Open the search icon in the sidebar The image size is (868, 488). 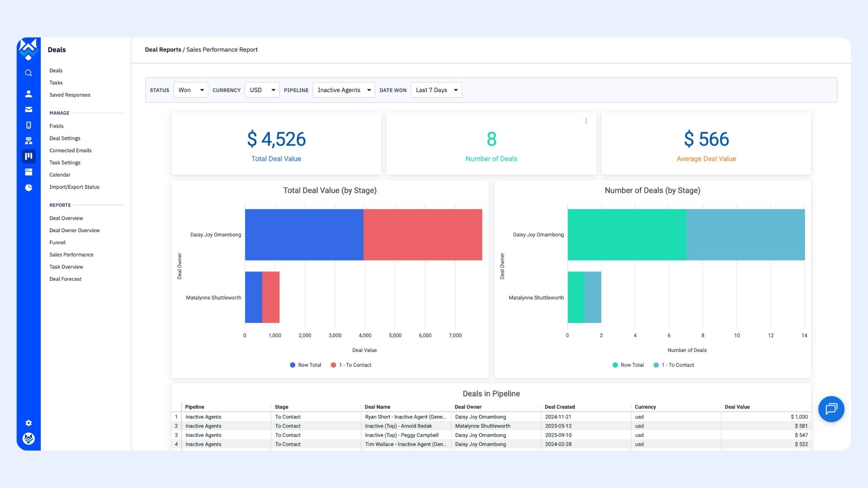28,73
